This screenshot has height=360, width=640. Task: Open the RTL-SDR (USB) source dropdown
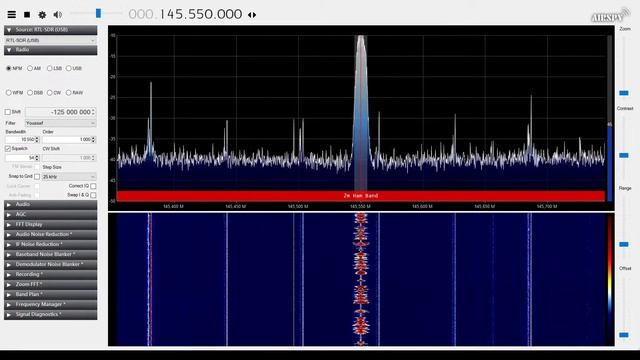tap(51, 40)
